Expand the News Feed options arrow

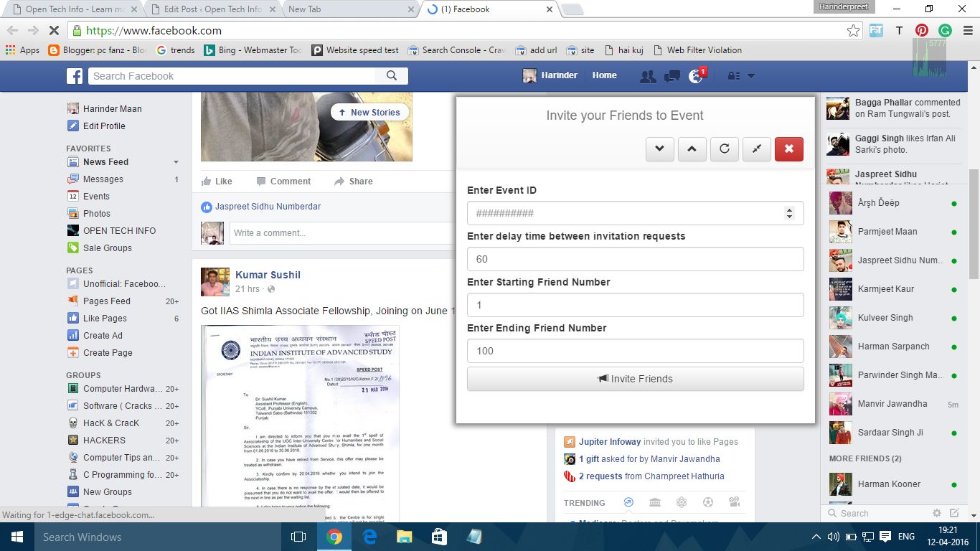[176, 162]
